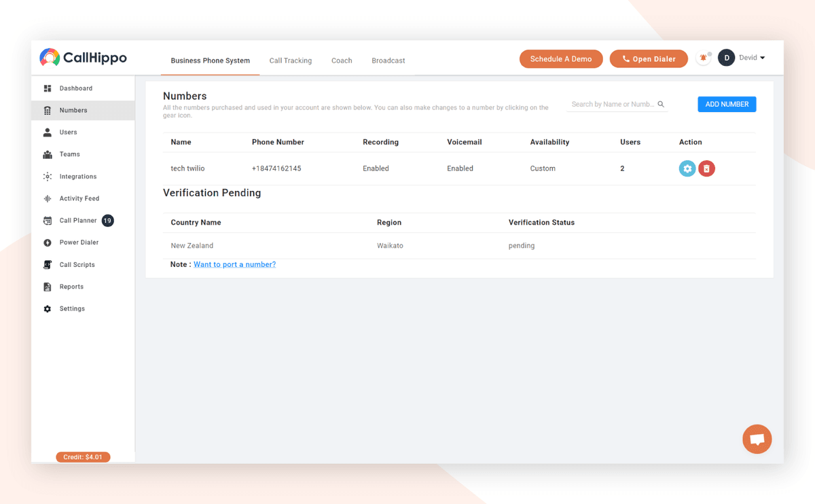The height and width of the screenshot is (504, 815).
Task: Click the Integrations icon
Action: [48, 177]
